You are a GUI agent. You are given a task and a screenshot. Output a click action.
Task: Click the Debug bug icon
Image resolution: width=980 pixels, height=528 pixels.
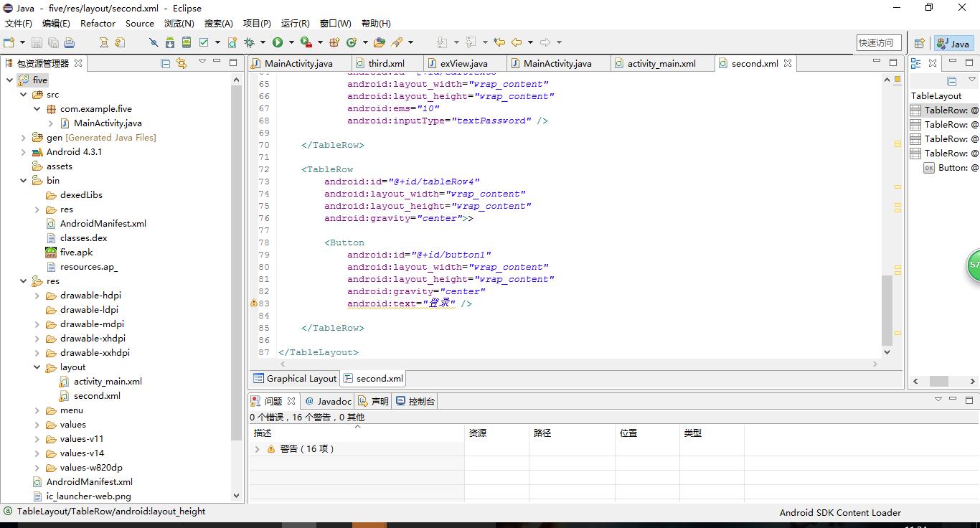250,42
